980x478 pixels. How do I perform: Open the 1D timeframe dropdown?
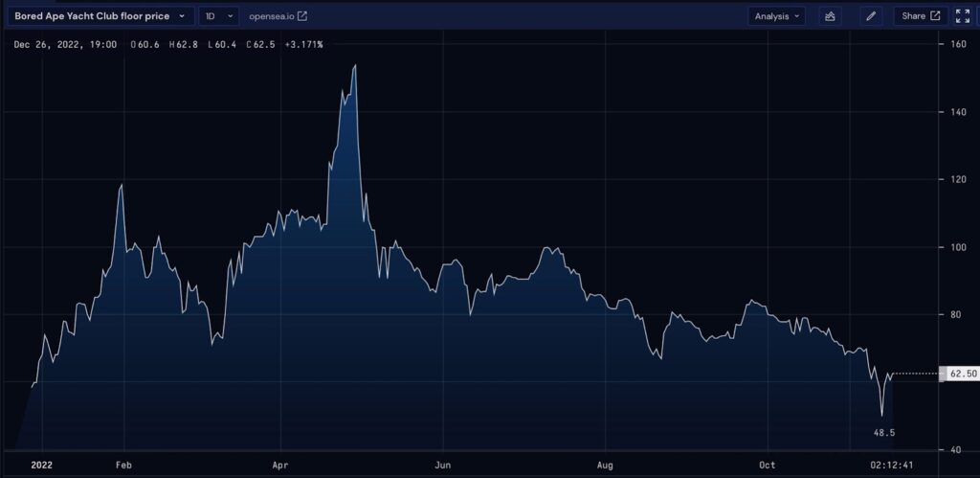click(x=219, y=16)
